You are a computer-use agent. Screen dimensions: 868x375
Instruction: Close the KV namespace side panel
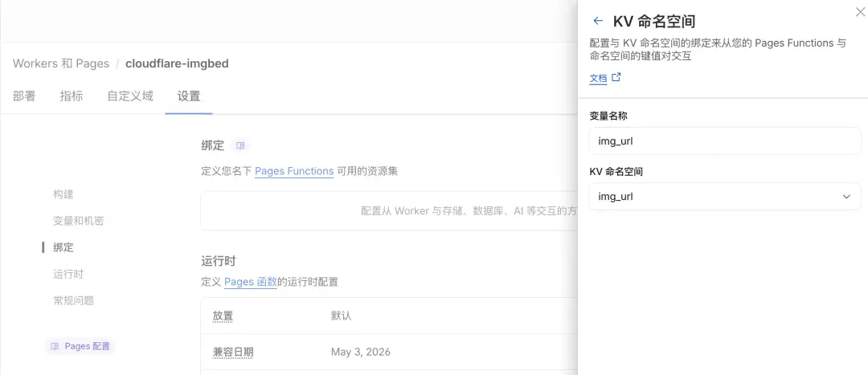860,12
